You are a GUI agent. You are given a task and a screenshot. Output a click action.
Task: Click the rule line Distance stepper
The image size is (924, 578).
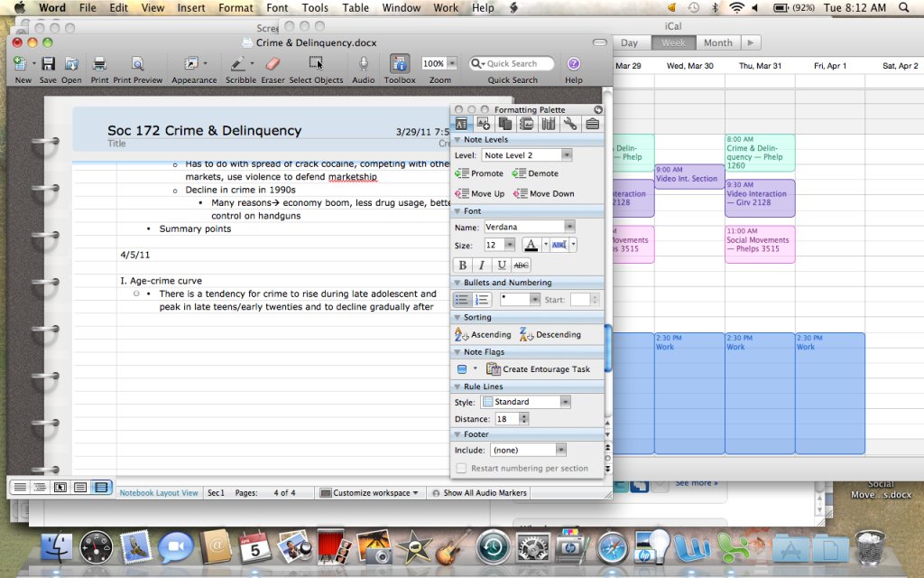524,419
